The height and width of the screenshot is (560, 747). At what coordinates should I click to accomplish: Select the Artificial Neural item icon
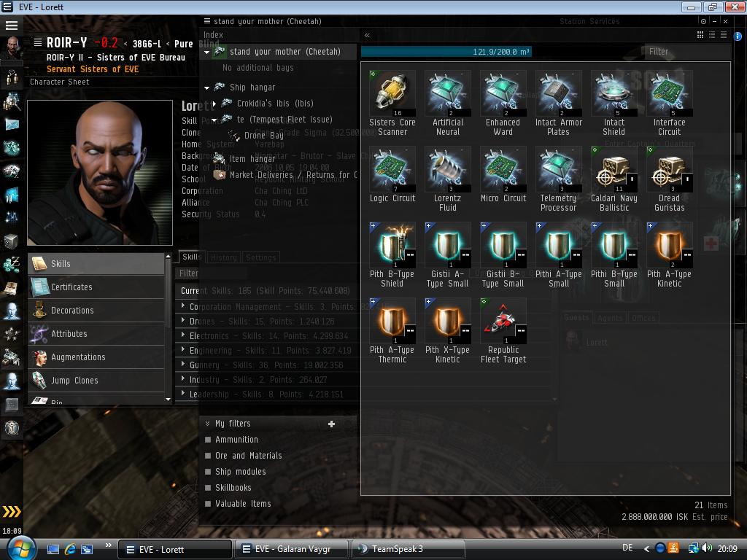(447, 93)
